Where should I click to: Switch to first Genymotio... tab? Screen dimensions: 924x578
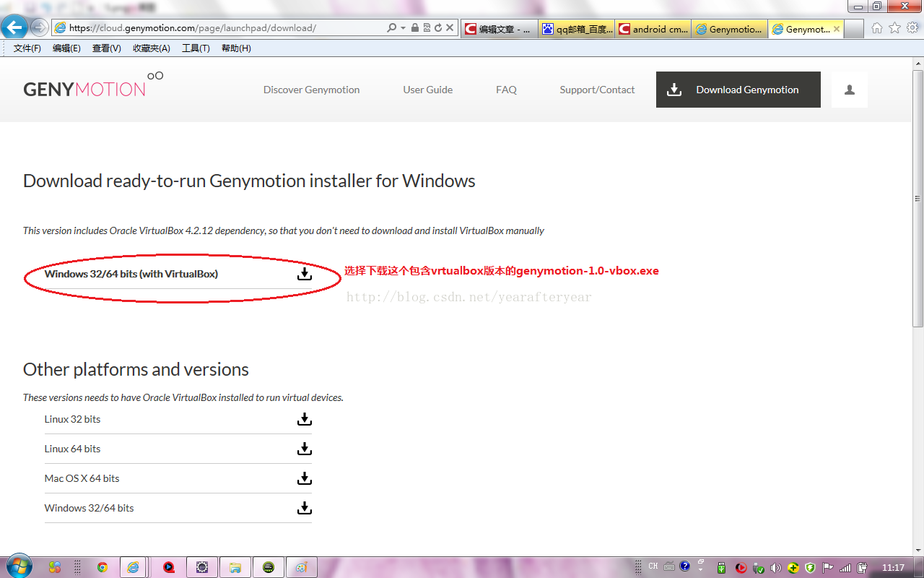coord(730,29)
